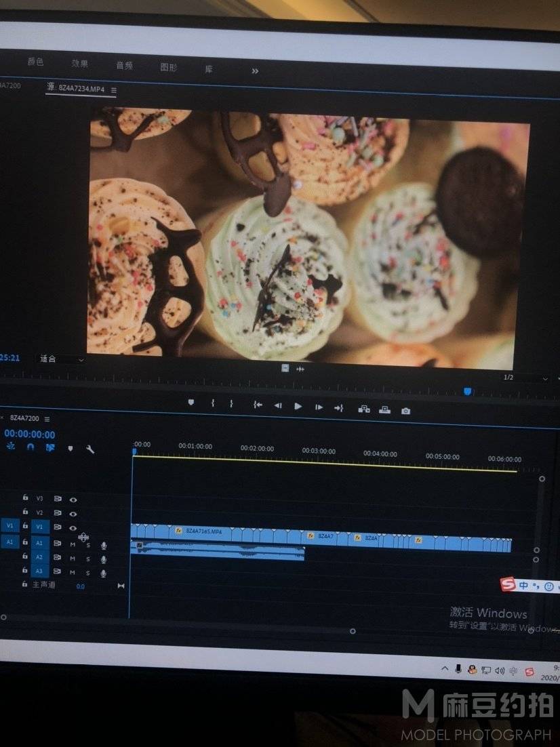
Task: Click the Insert edit icon
Action: click(364, 409)
